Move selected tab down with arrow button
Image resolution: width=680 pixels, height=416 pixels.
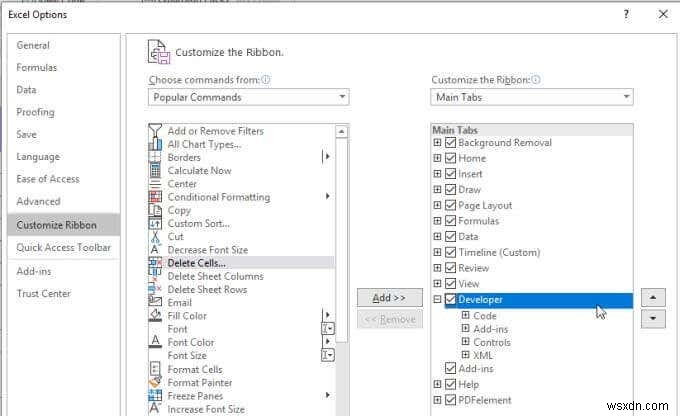[653, 318]
